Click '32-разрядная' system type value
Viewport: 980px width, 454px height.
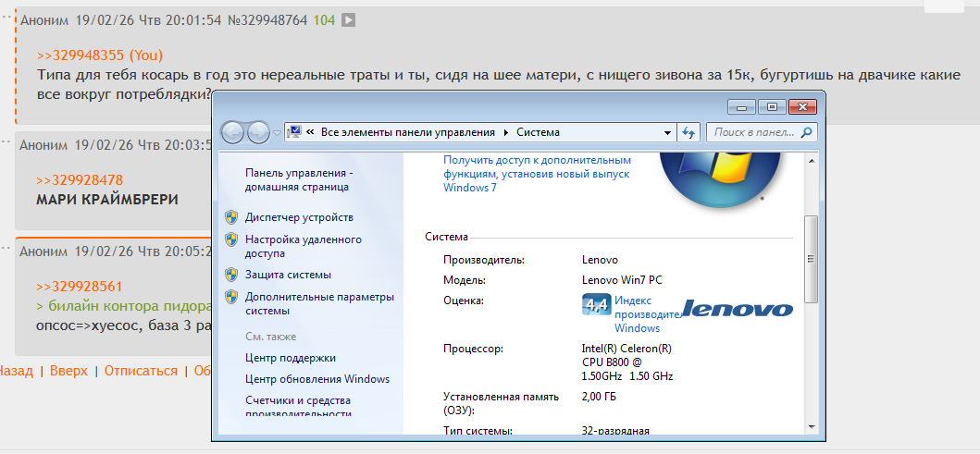[615, 430]
